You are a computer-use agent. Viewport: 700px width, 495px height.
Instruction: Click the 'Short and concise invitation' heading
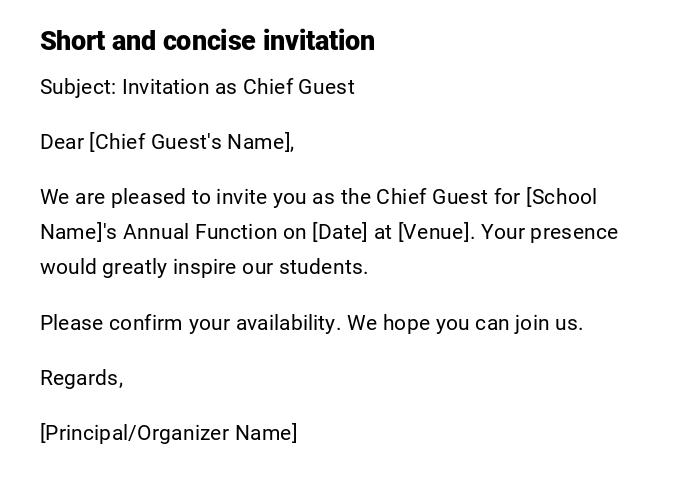tap(207, 41)
